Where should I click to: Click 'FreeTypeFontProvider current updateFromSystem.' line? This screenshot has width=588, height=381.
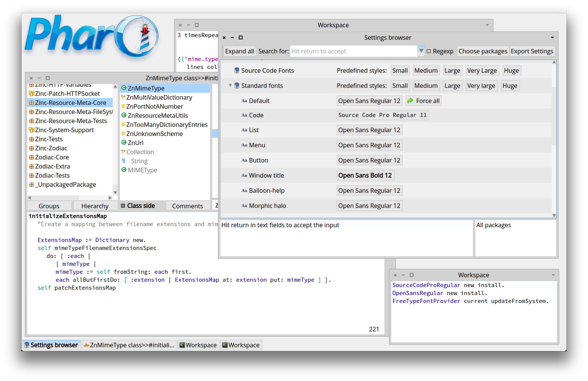(x=470, y=301)
